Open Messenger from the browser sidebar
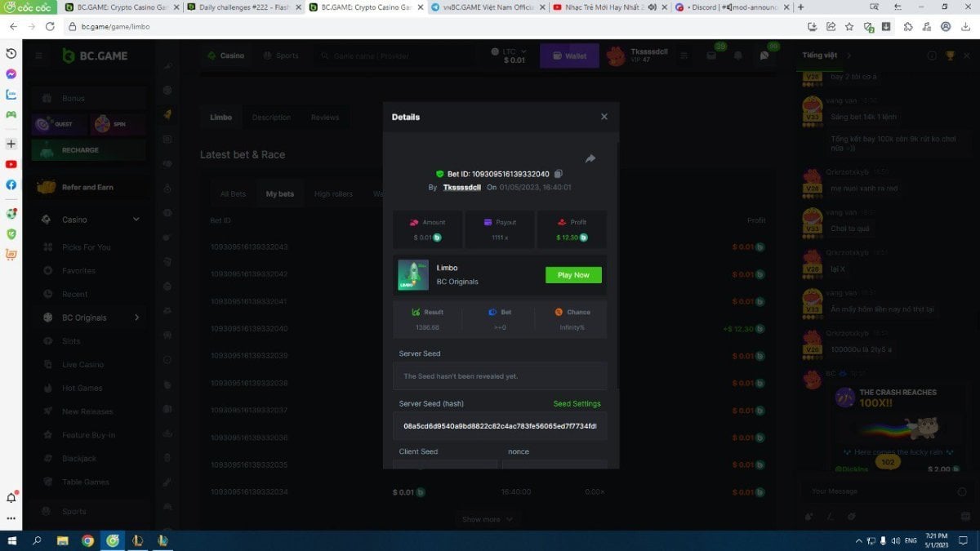The image size is (980, 551). [11, 73]
